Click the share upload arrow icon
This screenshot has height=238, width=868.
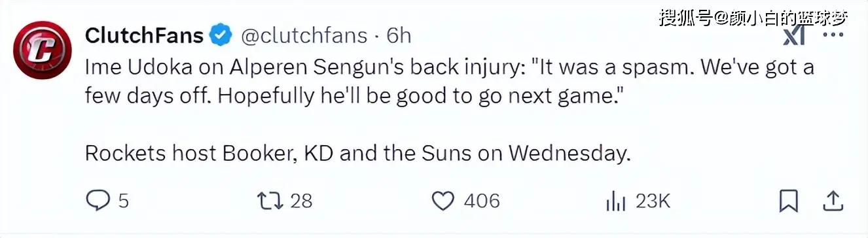pyautogui.click(x=833, y=201)
